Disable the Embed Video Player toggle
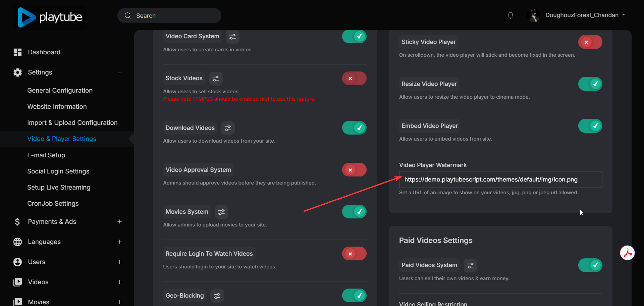644x306 pixels. (590, 126)
